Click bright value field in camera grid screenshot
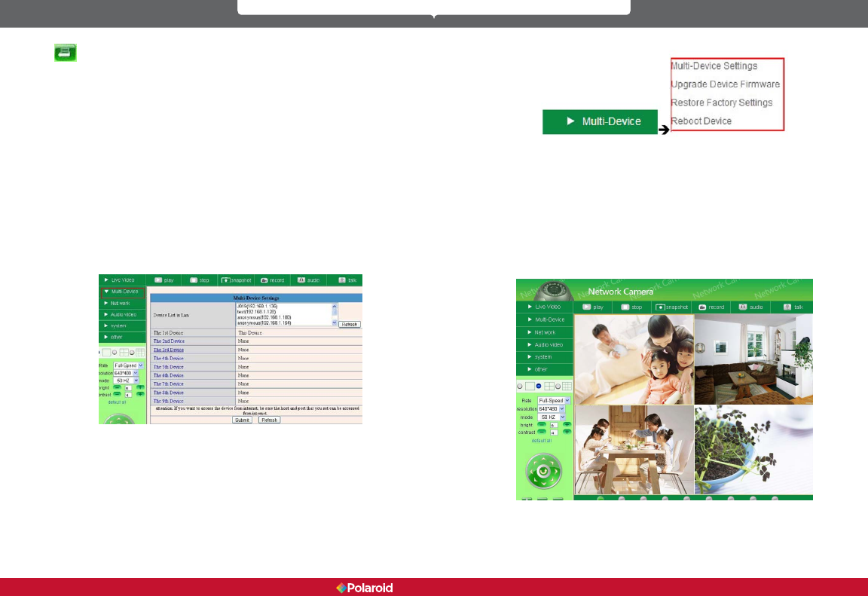The height and width of the screenshot is (596, 868). click(554, 425)
